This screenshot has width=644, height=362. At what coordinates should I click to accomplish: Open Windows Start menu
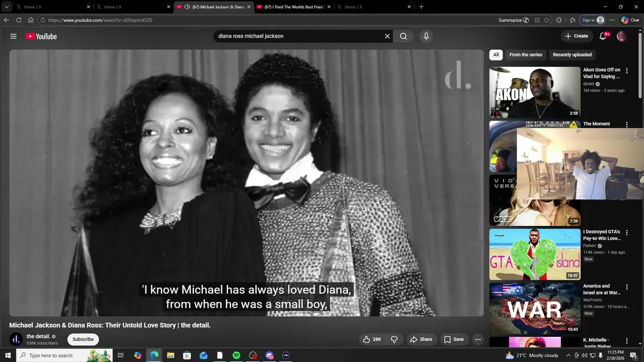click(x=8, y=355)
